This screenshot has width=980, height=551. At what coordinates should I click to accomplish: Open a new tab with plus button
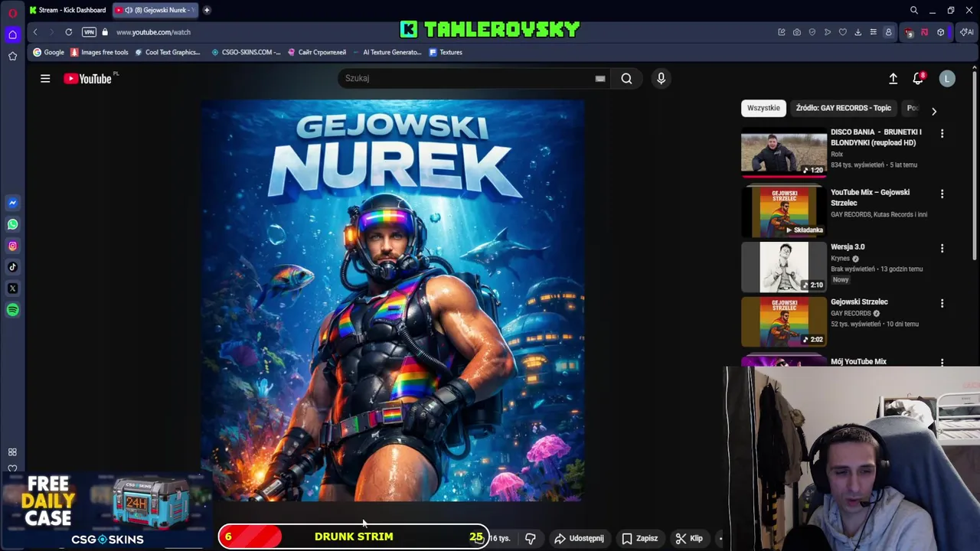[x=207, y=10]
